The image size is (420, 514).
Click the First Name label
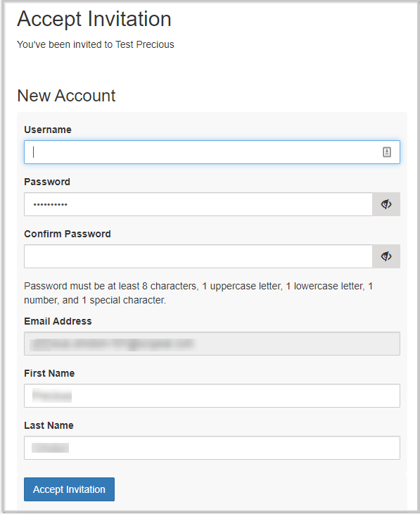[x=49, y=373]
